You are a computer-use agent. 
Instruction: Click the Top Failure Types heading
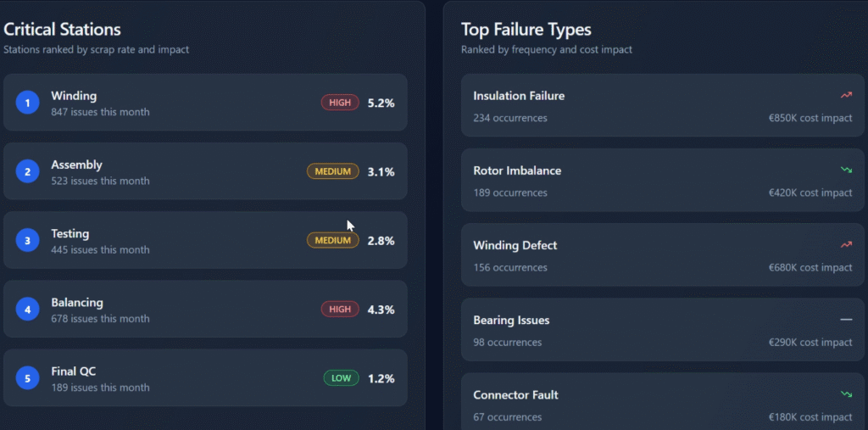click(x=526, y=30)
